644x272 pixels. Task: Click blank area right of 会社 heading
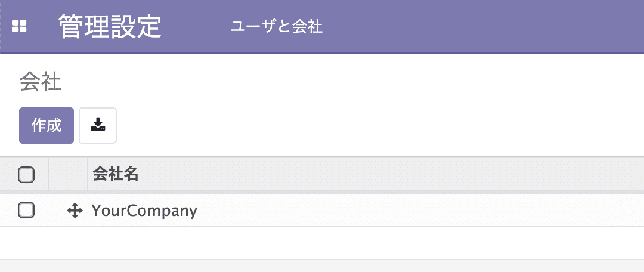[349, 83]
